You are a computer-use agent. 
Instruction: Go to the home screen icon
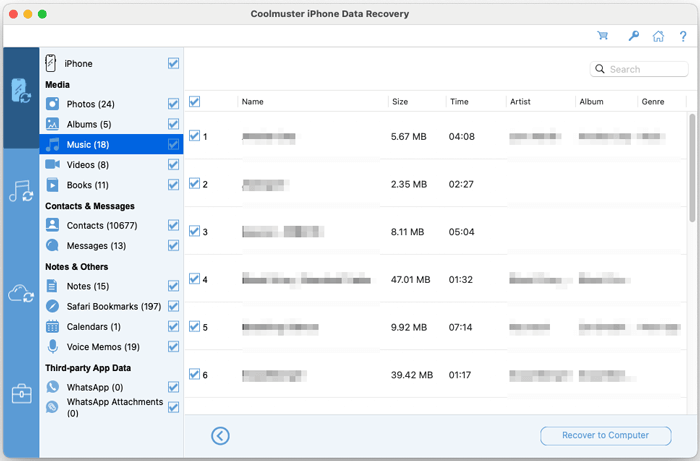click(x=658, y=36)
